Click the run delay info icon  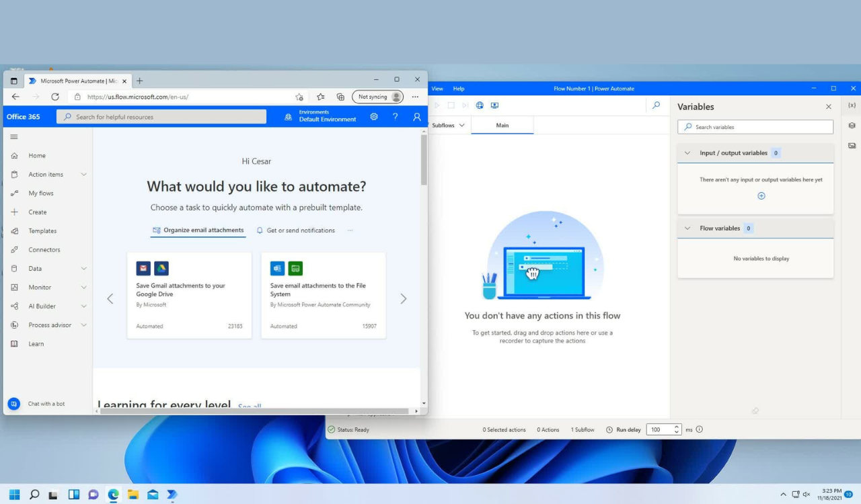(x=700, y=429)
